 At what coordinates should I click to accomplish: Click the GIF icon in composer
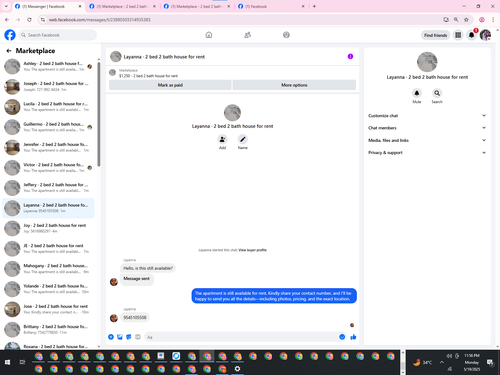(x=138, y=337)
